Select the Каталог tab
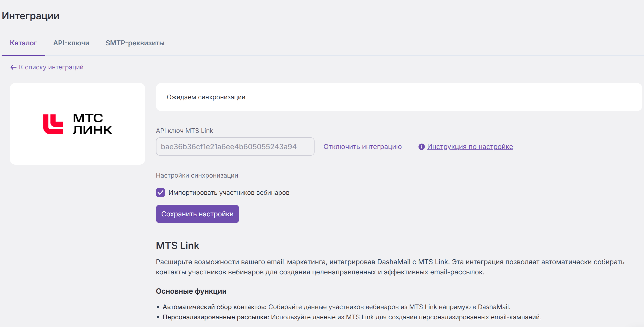The width and height of the screenshot is (644, 327). pos(23,43)
